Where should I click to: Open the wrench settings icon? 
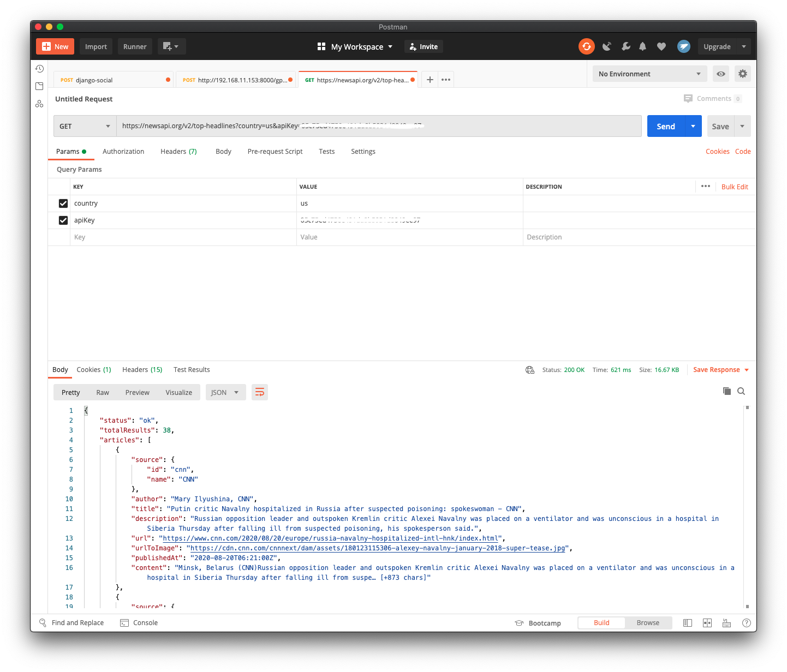click(625, 46)
